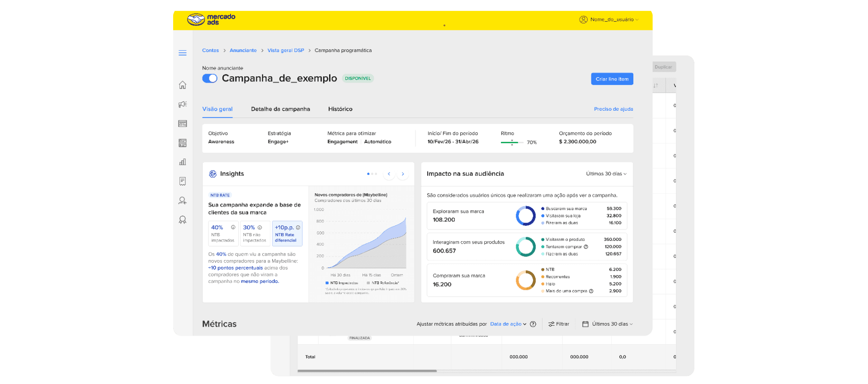Open help icon beside Mais de uma compra
The width and height of the screenshot is (868, 384).
(x=591, y=291)
